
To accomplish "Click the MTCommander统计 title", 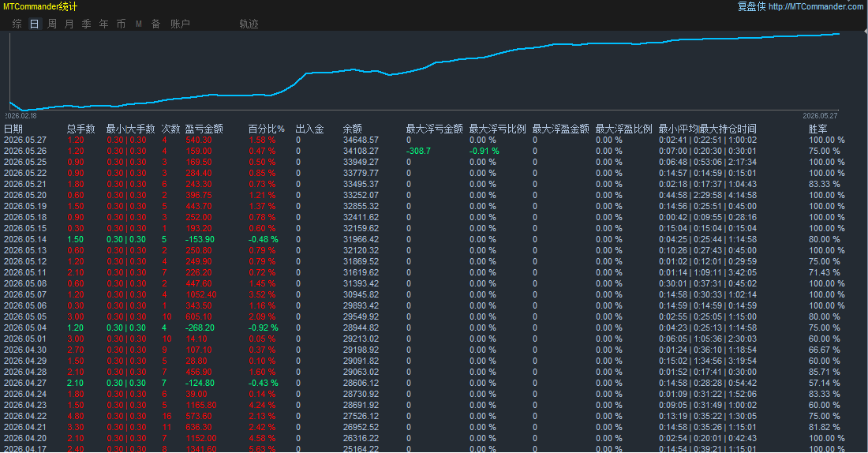I will [x=40, y=6].
